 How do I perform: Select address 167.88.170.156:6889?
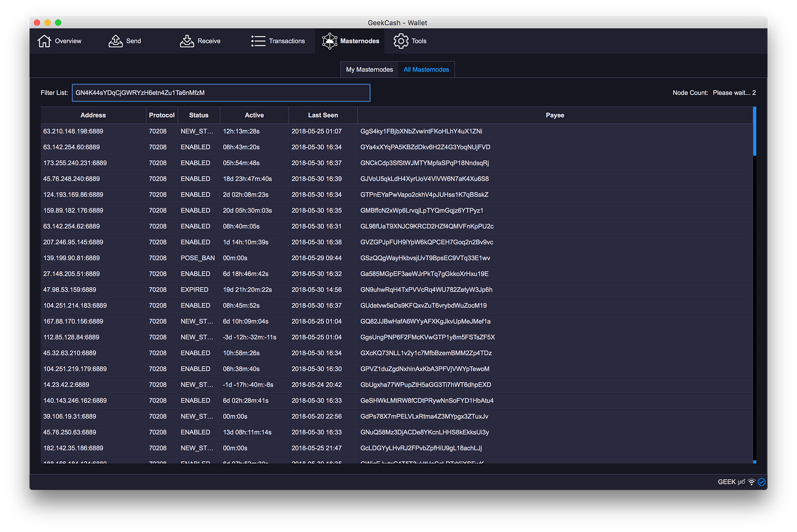coord(73,321)
